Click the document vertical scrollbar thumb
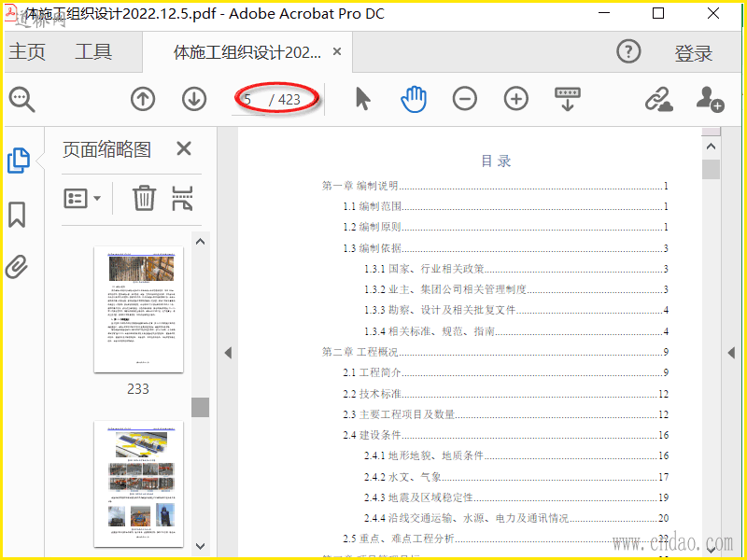 coord(711,169)
